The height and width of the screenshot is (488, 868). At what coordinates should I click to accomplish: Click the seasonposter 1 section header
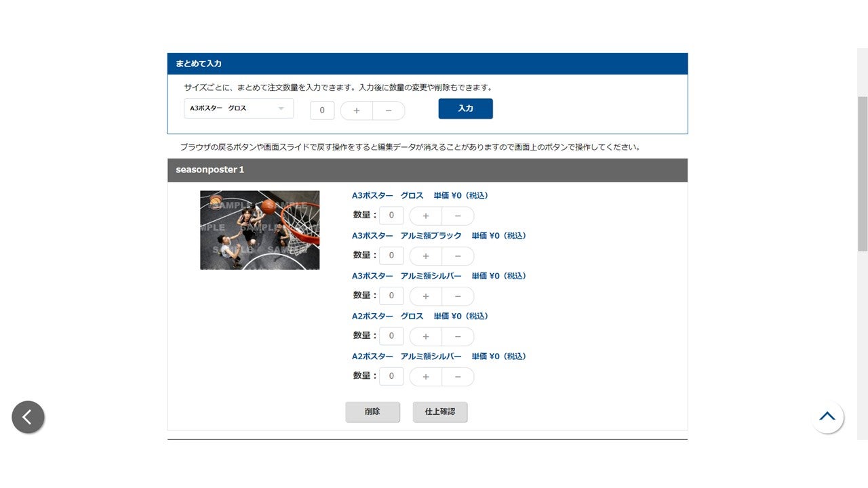[x=427, y=170]
